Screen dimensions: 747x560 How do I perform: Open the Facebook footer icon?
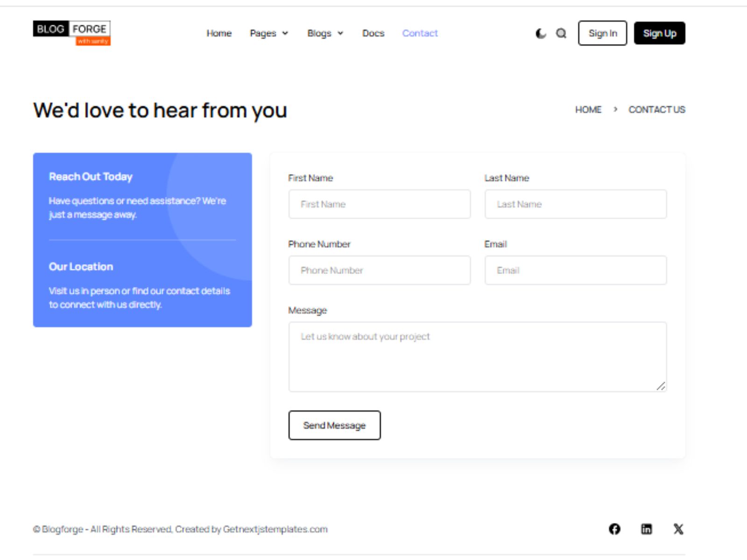(614, 529)
